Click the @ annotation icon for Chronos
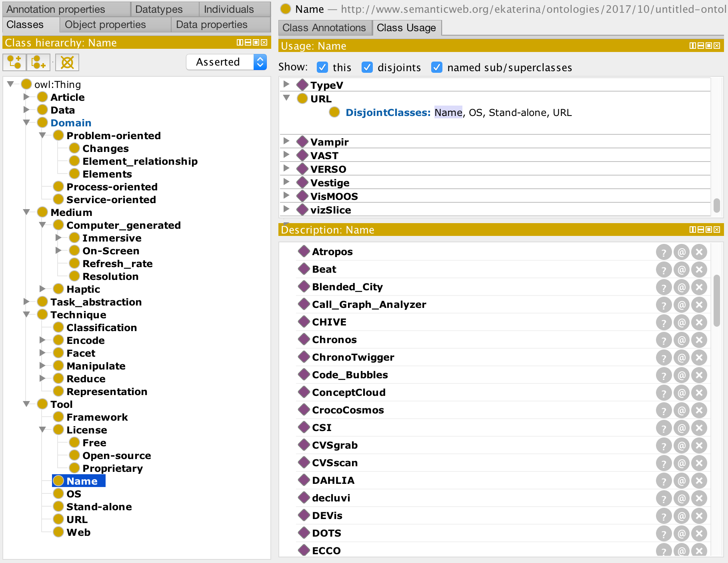This screenshot has height=563, width=728. point(682,340)
